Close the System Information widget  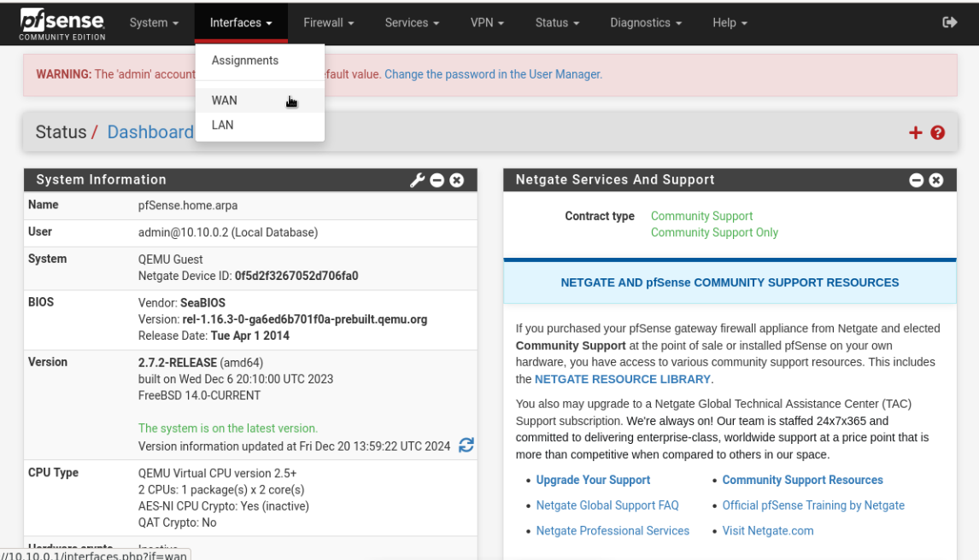click(457, 180)
